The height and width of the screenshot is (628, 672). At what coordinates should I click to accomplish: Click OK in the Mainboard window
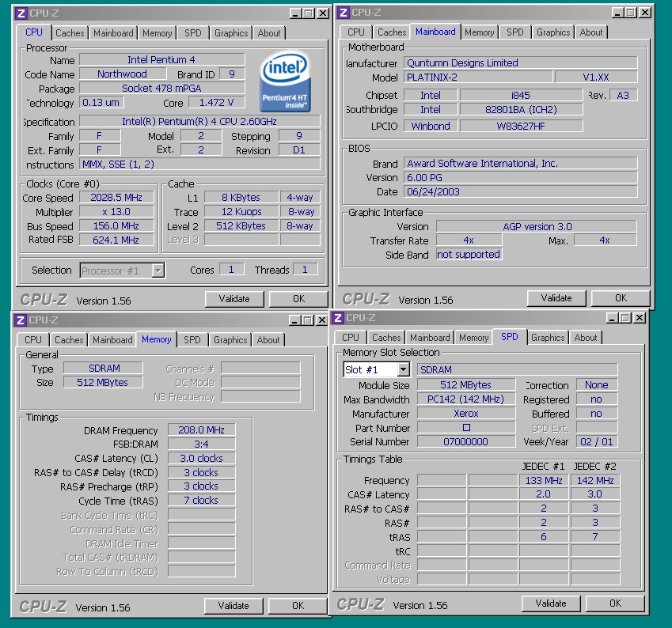[621, 298]
